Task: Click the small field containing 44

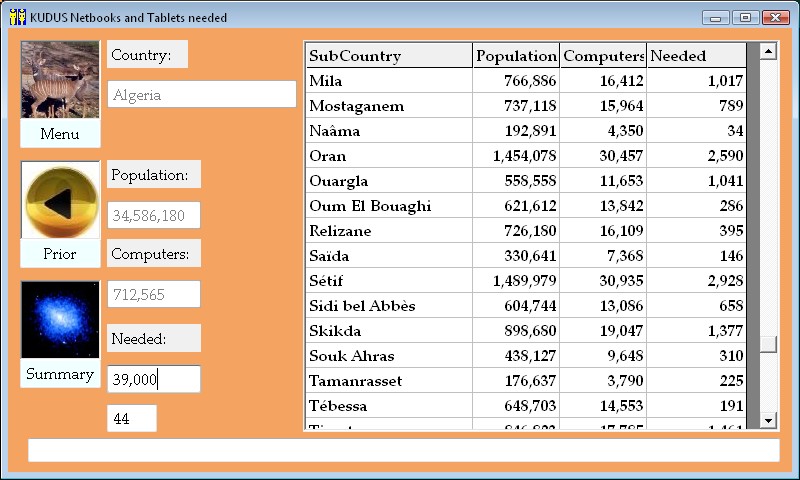Action: [132, 419]
